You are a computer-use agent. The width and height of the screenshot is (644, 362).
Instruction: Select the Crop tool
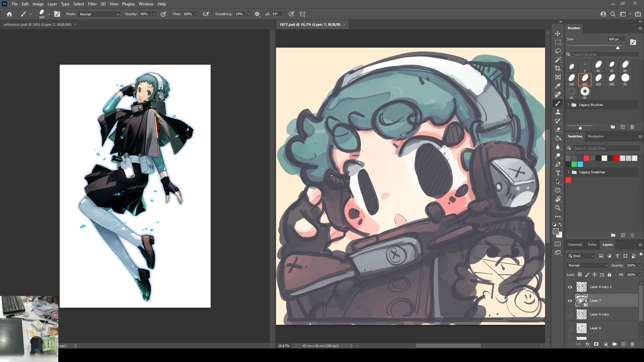pyautogui.click(x=558, y=68)
